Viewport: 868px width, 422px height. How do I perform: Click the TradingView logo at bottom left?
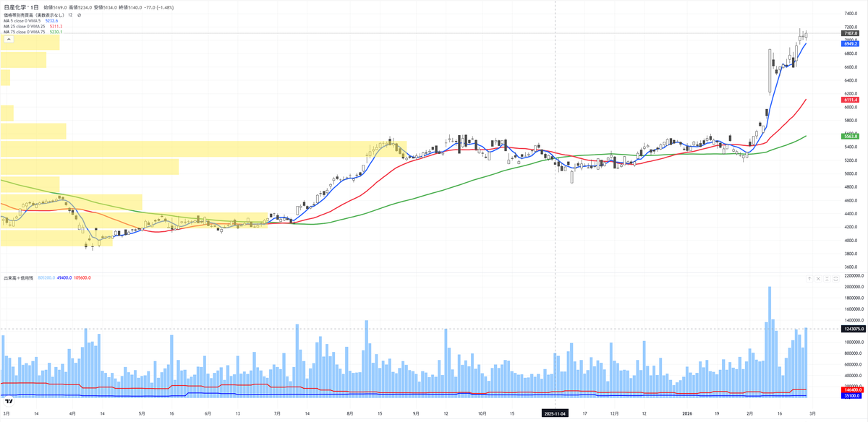9,401
